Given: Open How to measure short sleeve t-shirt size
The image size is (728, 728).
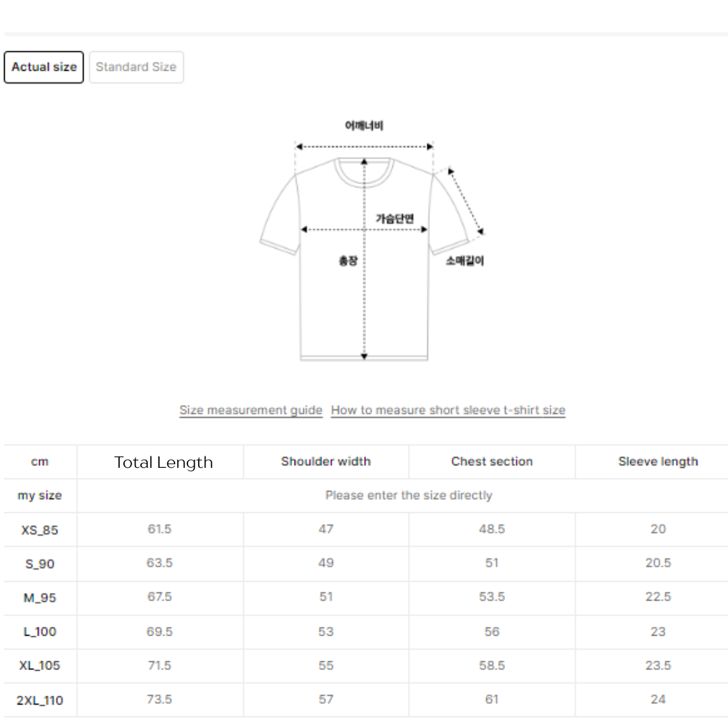Looking at the screenshot, I should tap(448, 411).
